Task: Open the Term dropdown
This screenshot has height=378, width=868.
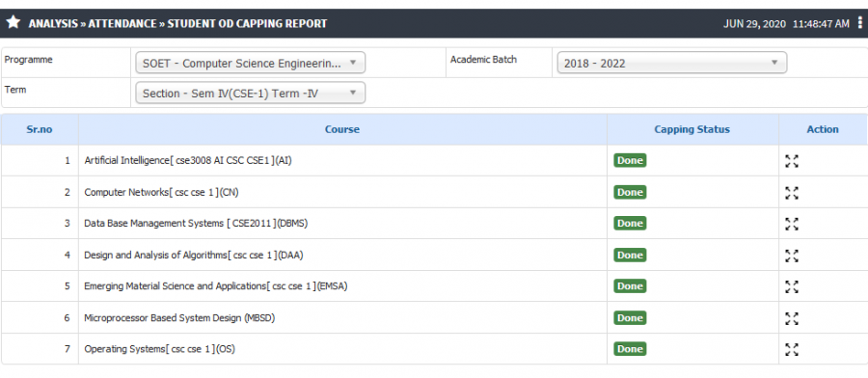Action: click(x=250, y=93)
